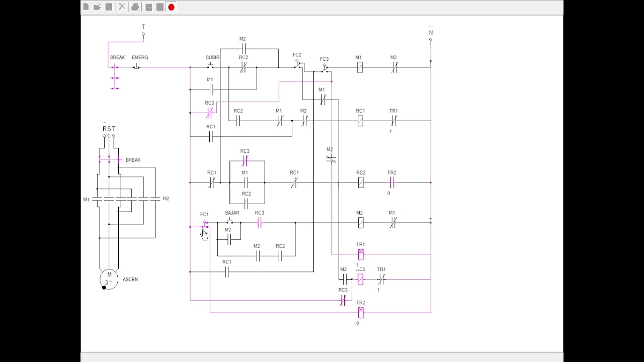Image resolution: width=644 pixels, height=362 pixels.
Task: Click the RST phase label above motor circuit
Action: 109,129
